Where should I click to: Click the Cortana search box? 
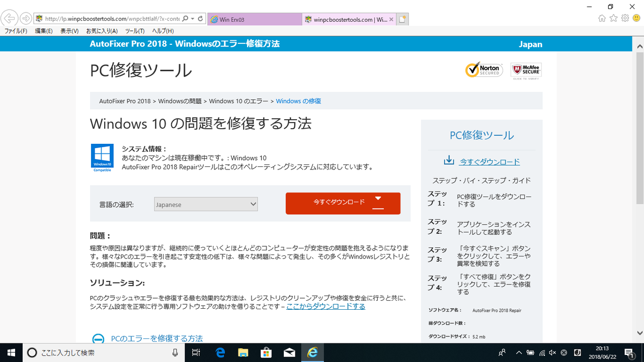103,352
